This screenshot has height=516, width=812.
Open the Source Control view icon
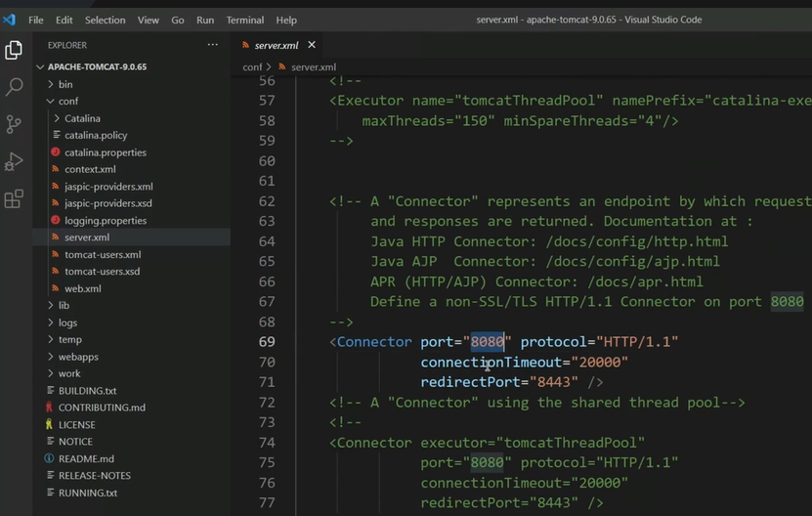pyautogui.click(x=14, y=124)
